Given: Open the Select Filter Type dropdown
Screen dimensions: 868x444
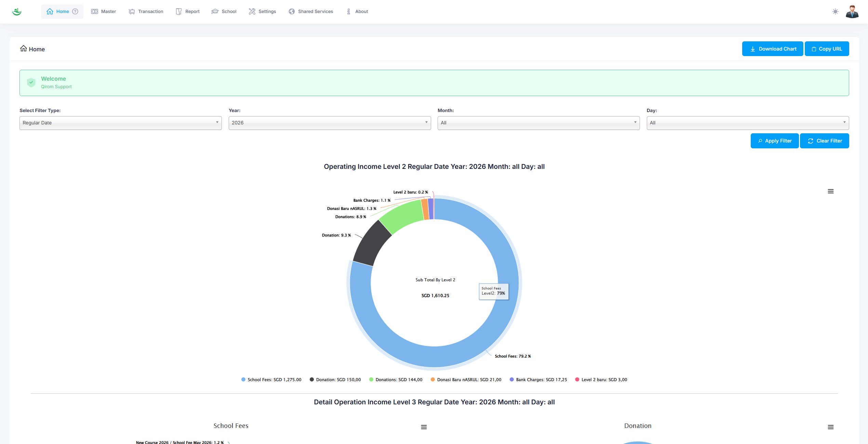Looking at the screenshot, I should pos(120,123).
